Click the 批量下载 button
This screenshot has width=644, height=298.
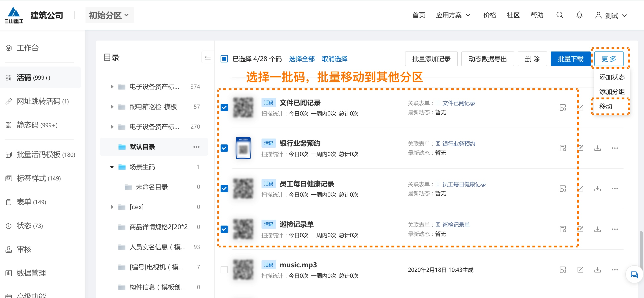(571, 59)
